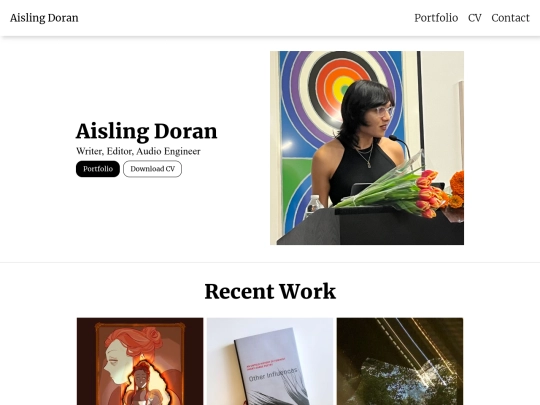Viewport: 540px width, 405px height.
Task: Select the large Aisling Doran hero heading
Action: [x=147, y=132]
